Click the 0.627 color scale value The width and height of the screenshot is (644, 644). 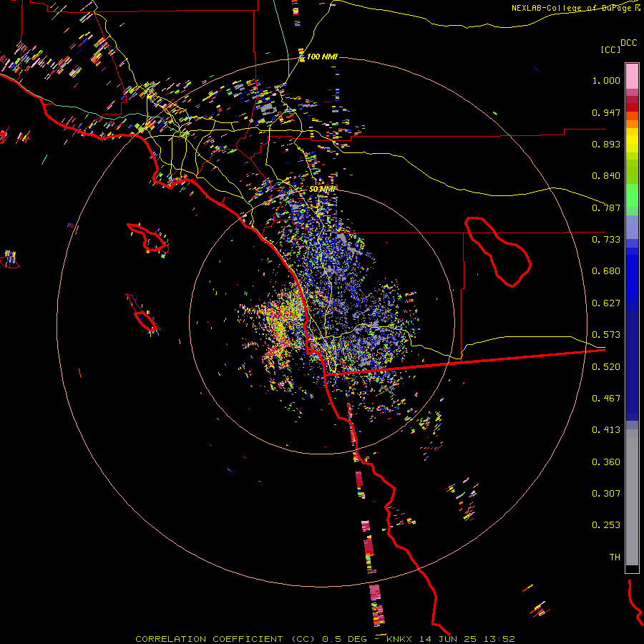606,303
